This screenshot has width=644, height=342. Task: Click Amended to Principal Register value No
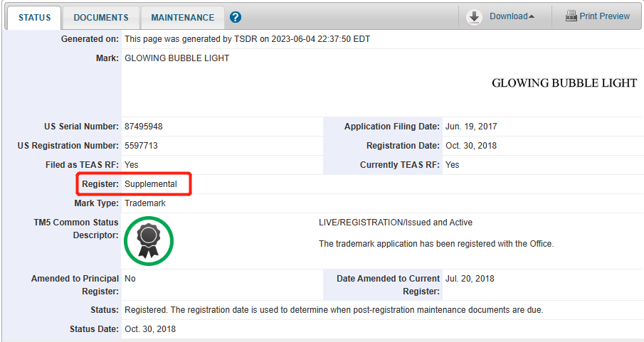point(130,279)
